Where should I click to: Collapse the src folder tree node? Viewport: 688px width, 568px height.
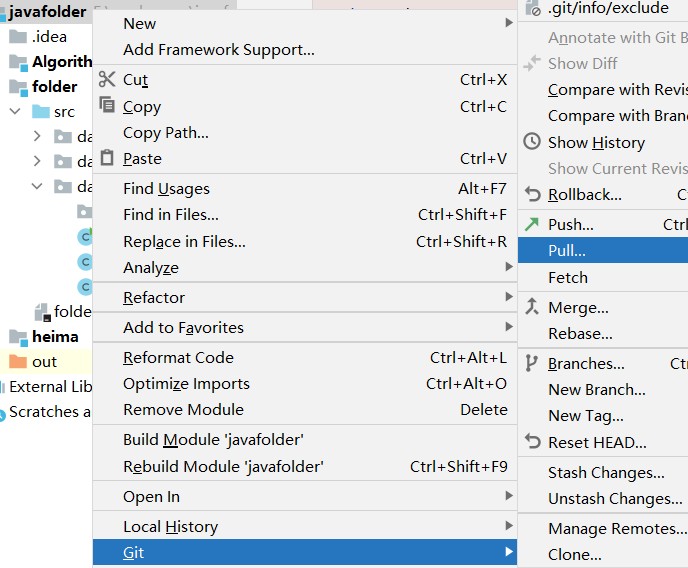[15, 112]
